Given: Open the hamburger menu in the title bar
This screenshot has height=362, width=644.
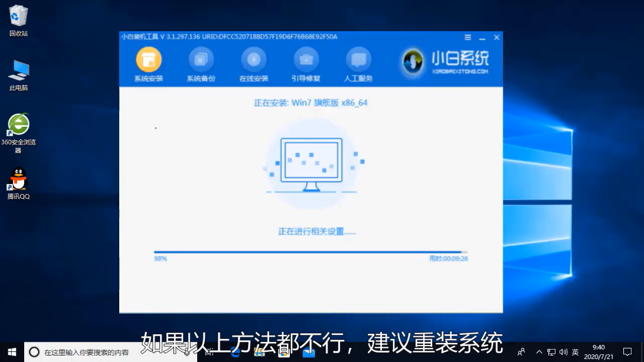Looking at the screenshot, I should coord(468,37).
